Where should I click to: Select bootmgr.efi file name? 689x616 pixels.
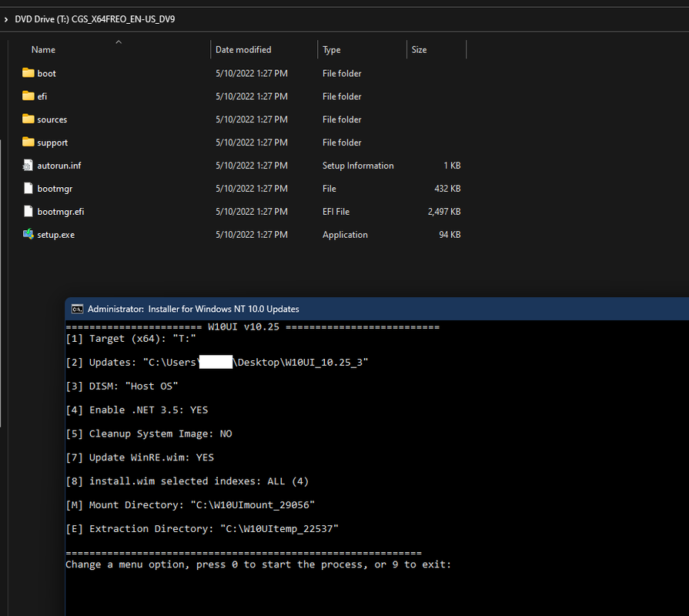pyautogui.click(x=61, y=212)
